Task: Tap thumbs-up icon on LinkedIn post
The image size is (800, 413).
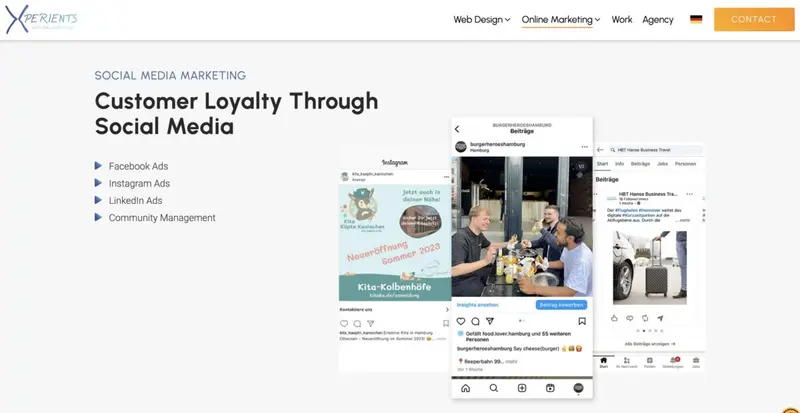Action: click(x=614, y=318)
